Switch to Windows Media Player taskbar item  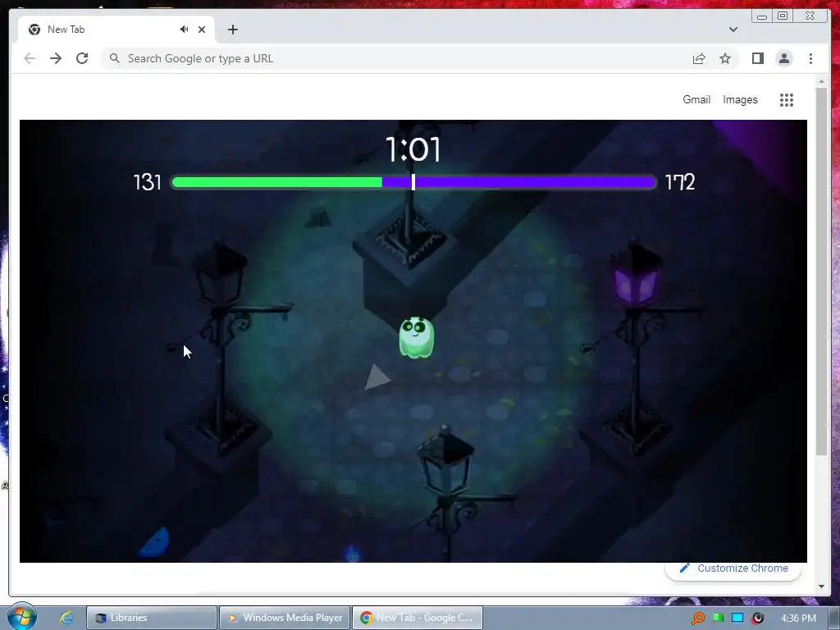[285, 618]
